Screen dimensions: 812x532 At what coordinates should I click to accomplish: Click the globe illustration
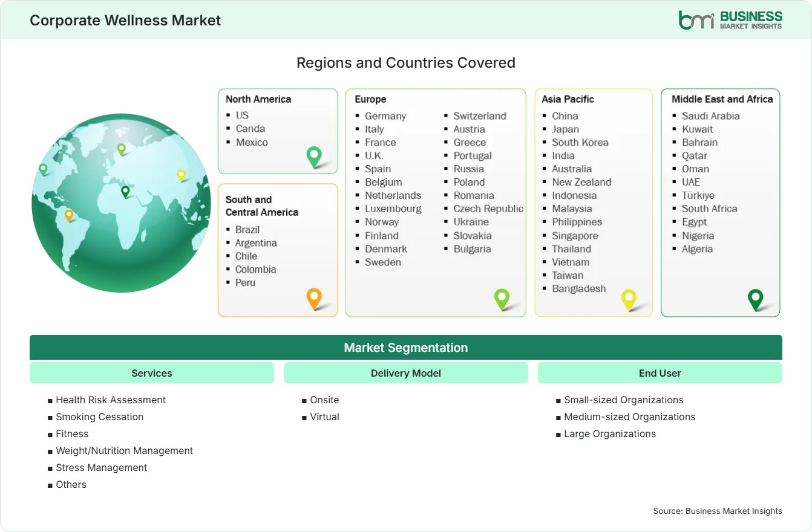121,203
